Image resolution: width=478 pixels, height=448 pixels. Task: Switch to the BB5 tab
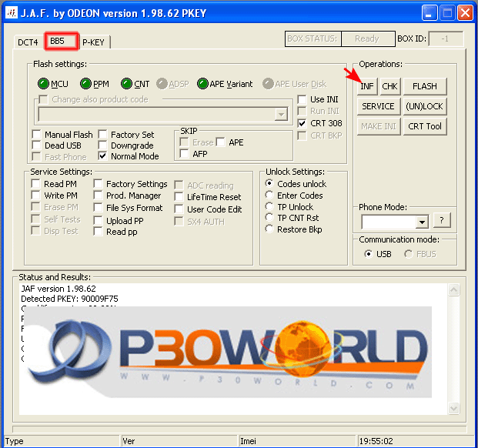[x=62, y=41]
